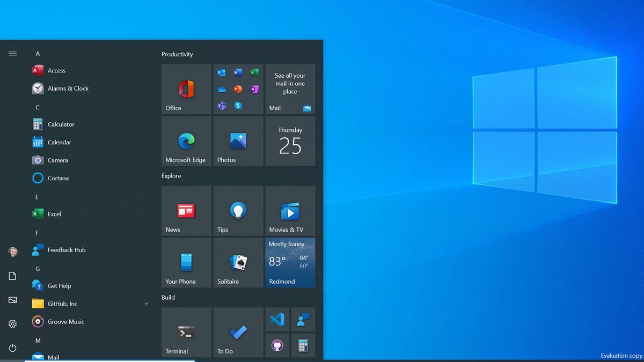Click the small Excel icon in Productivity tile
Screen dimensions: 644x362
(255, 73)
